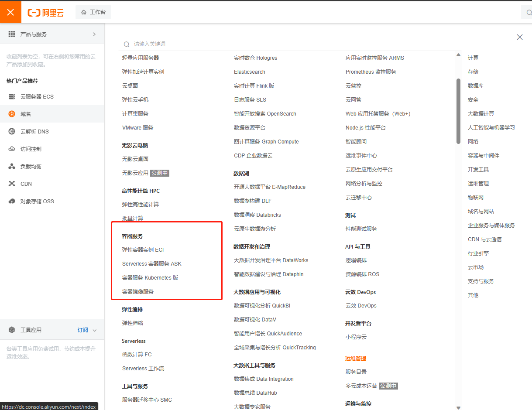Open 云监控
This screenshot has height=410, width=532.
pos(354,85)
